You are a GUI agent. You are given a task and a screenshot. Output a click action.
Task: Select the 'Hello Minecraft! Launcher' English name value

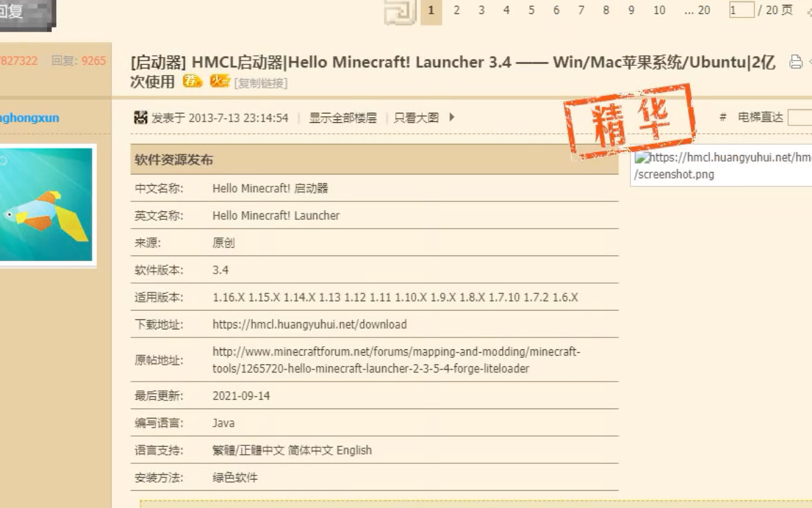pyautogui.click(x=276, y=215)
